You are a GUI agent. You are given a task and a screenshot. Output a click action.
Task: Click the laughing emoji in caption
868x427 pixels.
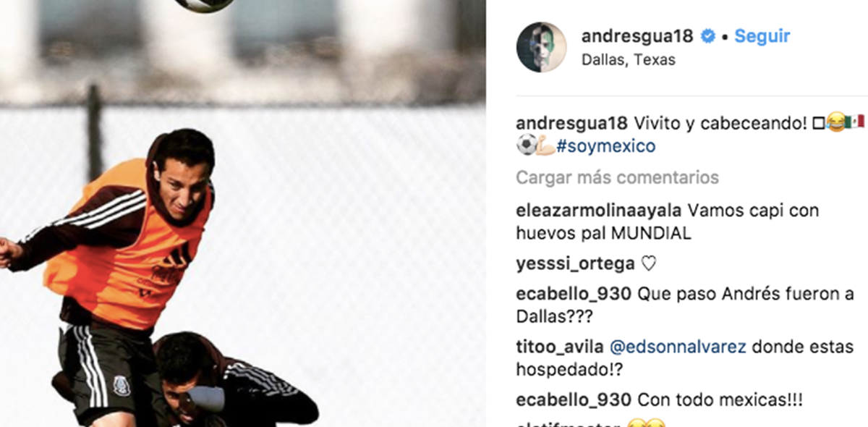point(835,122)
